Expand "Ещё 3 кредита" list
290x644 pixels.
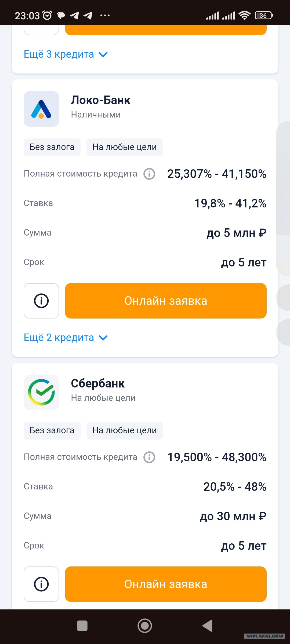coord(66,54)
